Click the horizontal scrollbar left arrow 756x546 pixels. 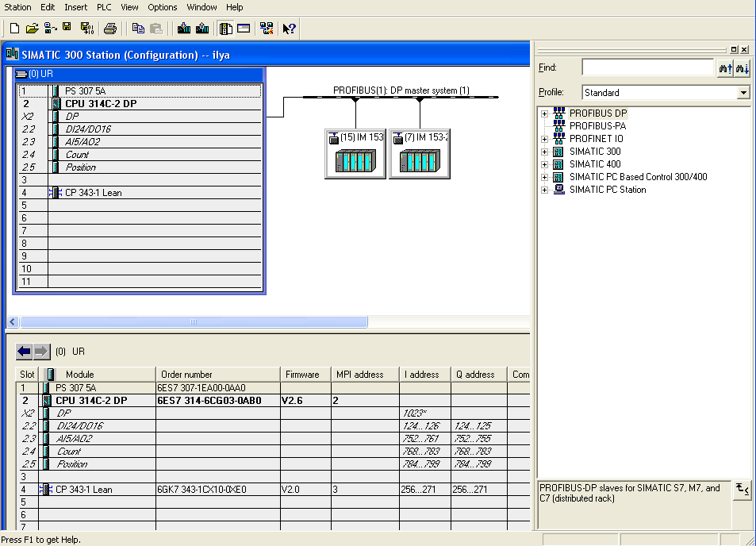13,321
